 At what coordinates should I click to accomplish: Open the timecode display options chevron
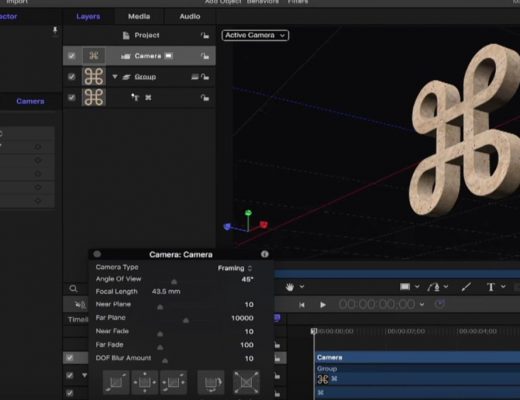click(422, 304)
